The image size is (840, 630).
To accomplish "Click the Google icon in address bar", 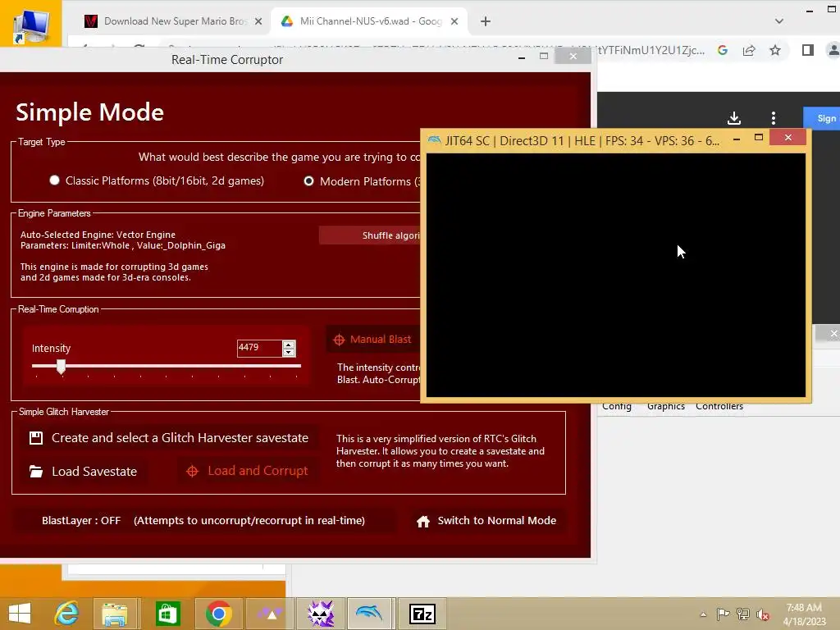I will (x=723, y=50).
